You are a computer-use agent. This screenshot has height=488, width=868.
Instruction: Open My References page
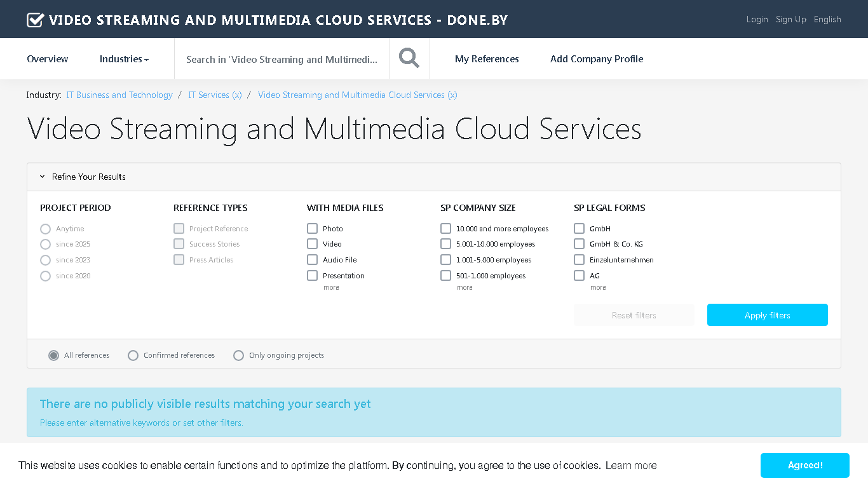tap(487, 59)
